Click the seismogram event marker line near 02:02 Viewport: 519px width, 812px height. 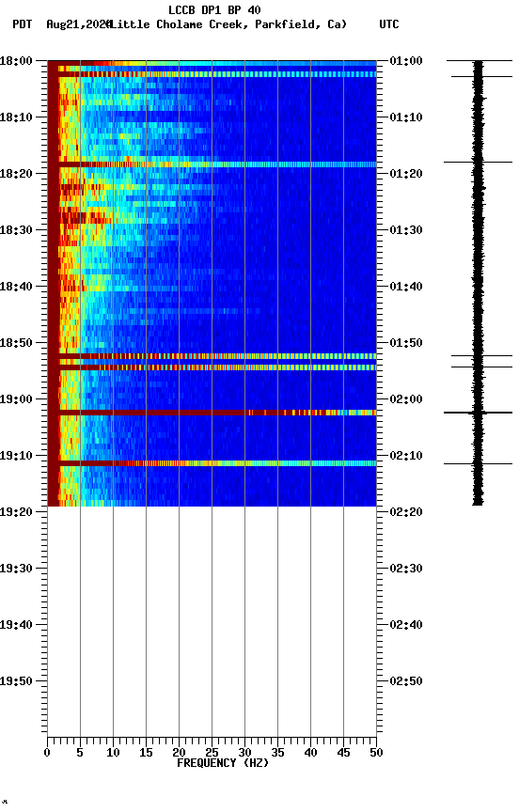click(x=478, y=413)
